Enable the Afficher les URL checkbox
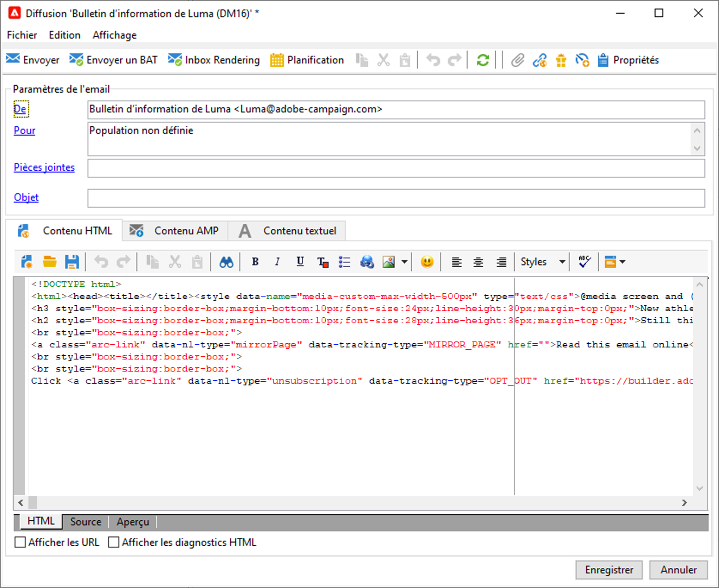The width and height of the screenshot is (719, 588). (x=20, y=542)
